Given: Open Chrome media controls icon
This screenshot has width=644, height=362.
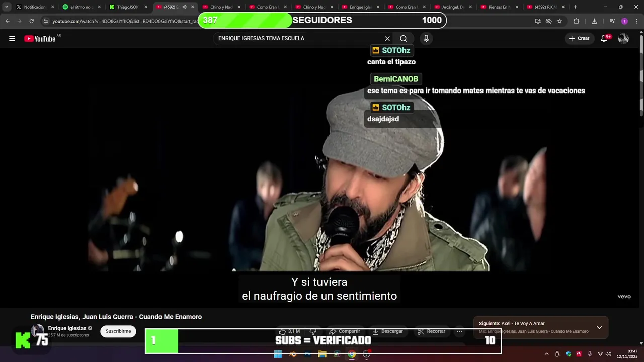Looking at the screenshot, I should [612, 21].
